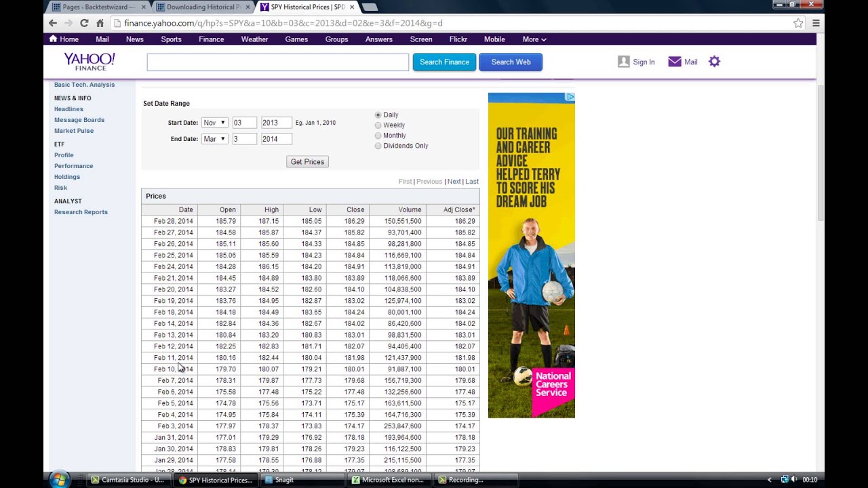Open the Market Pulse sidebar link
Image resolution: width=868 pixels, height=488 pixels.
[74, 131]
